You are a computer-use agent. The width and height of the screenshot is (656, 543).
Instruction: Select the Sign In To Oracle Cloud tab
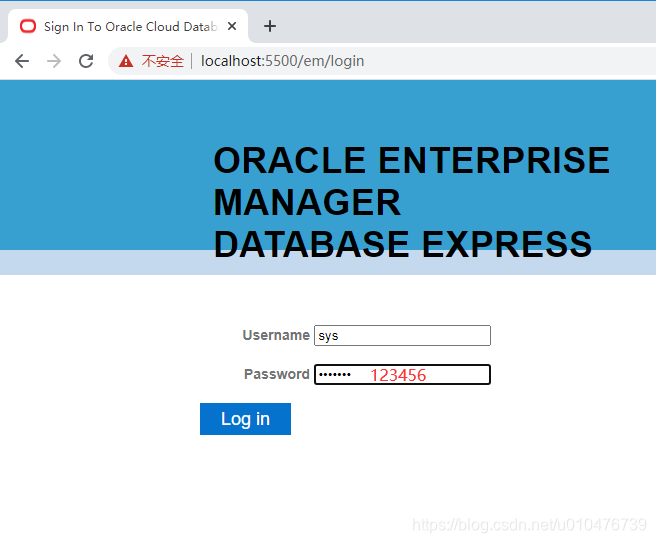click(128, 26)
